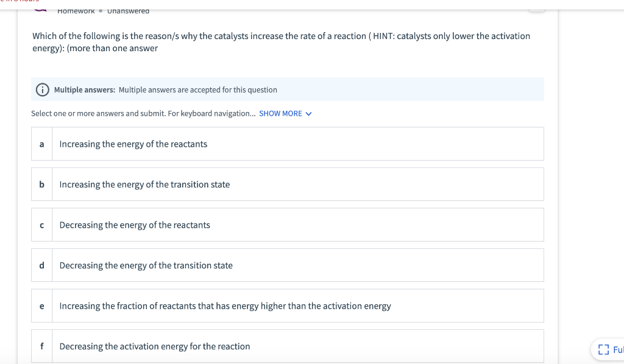Click the Homework label at top
624x364 pixels.
(x=76, y=10)
